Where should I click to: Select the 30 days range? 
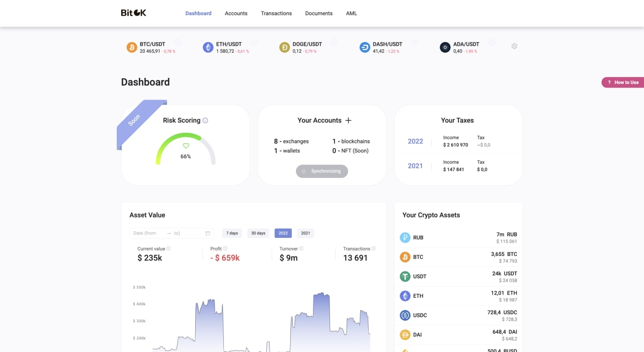pyautogui.click(x=258, y=233)
